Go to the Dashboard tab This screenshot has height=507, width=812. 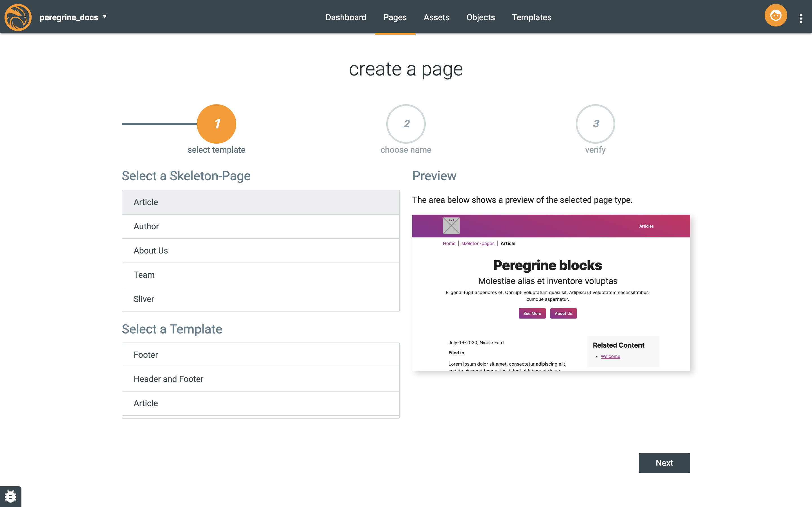click(x=346, y=17)
